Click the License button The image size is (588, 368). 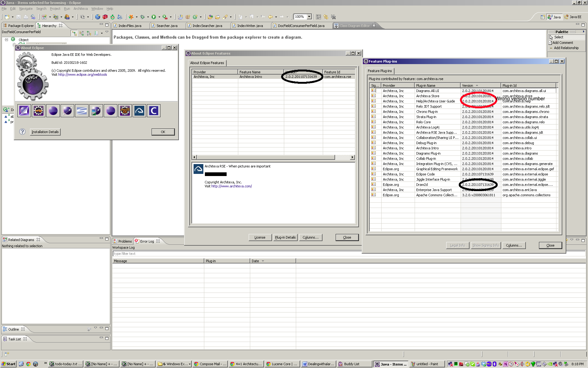[x=260, y=237]
